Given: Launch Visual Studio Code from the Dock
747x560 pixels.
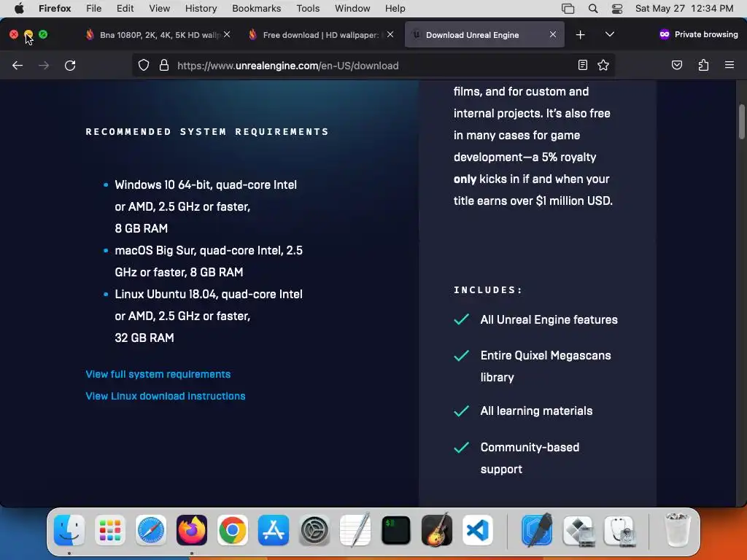Looking at the screenshot, I should [478, 530].
